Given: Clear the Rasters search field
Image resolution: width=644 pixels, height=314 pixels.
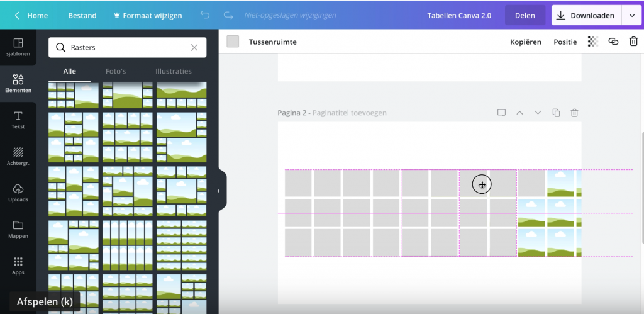Looking at the screenshot, I should click(x=194, y=47).
